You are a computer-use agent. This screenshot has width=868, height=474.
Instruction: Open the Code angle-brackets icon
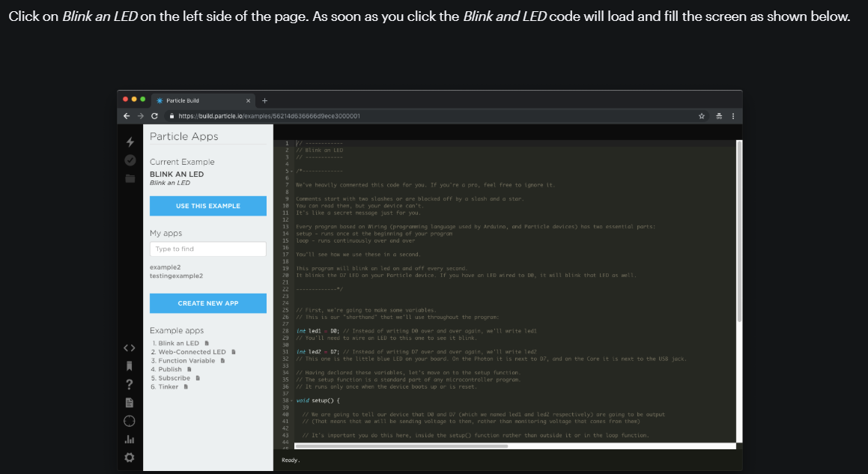(x=130, y=348)
